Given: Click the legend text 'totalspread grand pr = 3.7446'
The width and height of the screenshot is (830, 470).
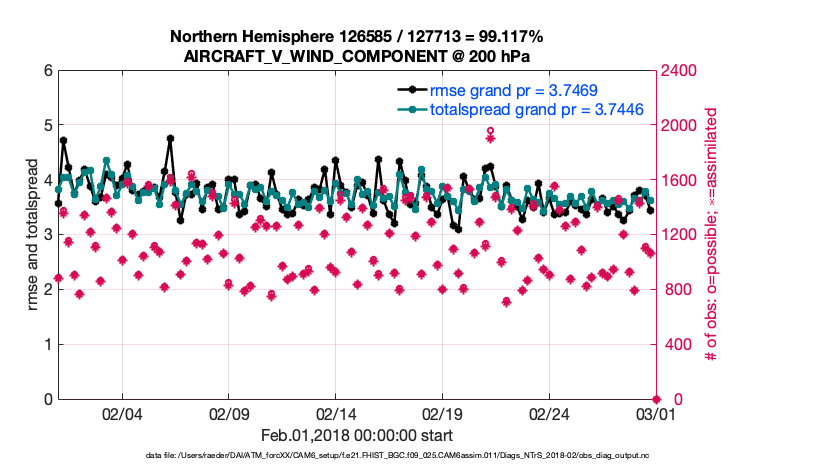Looking at the screenshot, I should coord(536,109).
